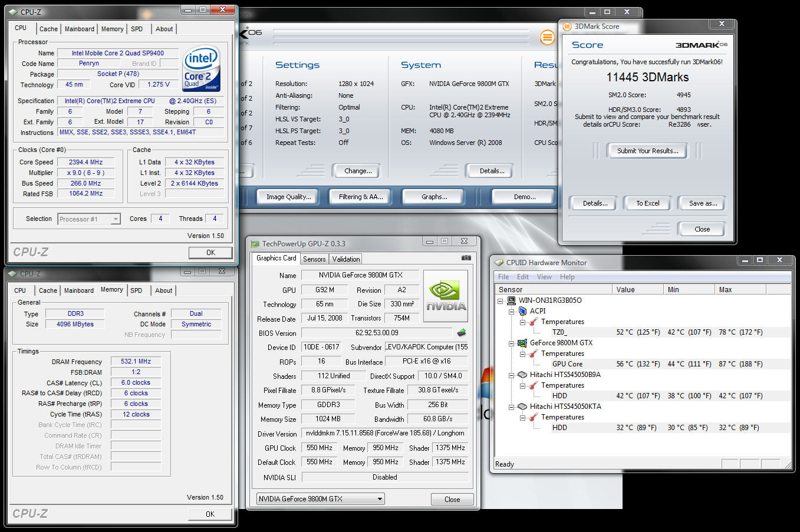Collapse Temperatures under GeForce 9800M GTX
The width and height of the screenshot is (800, 532).
click(x=522, y=354)
